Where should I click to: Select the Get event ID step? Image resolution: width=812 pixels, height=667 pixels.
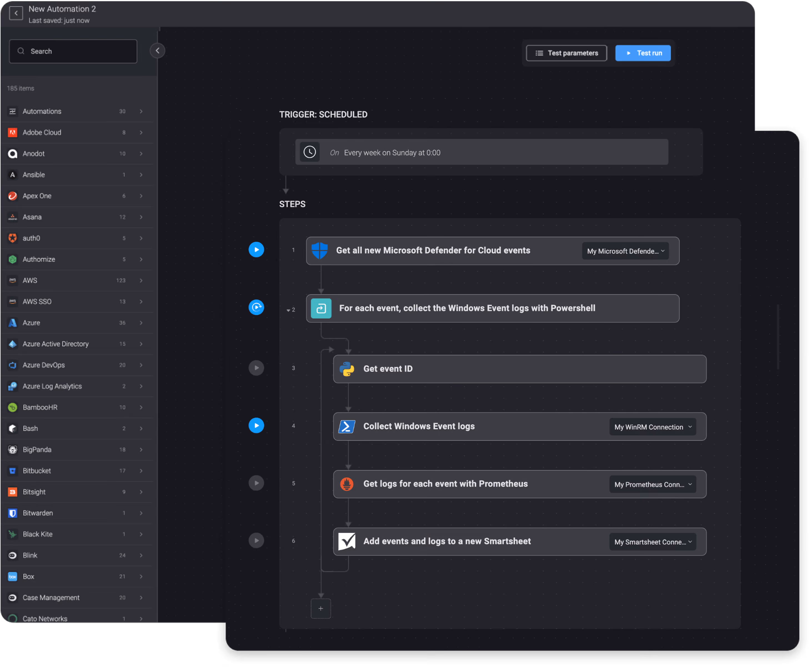tap(520, 369)
